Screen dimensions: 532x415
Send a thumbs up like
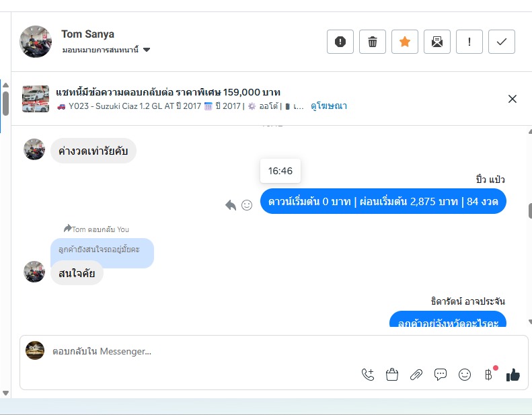(x=512, y=375)
